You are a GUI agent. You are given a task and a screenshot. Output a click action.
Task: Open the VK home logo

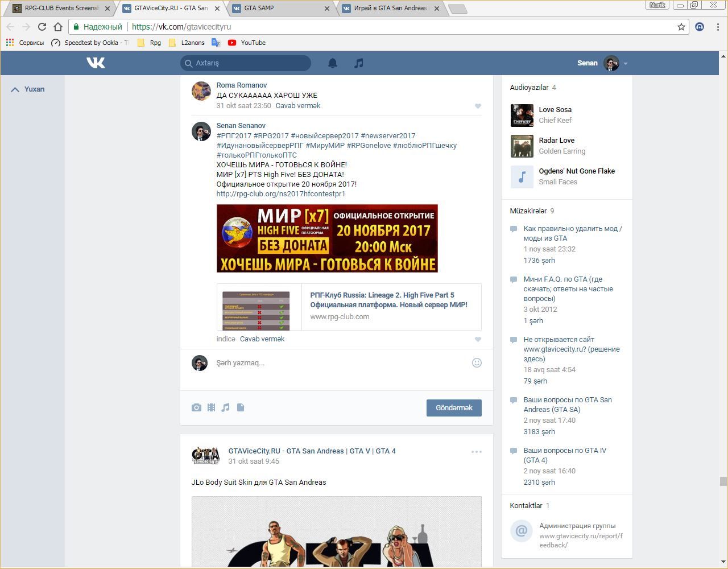96,63
